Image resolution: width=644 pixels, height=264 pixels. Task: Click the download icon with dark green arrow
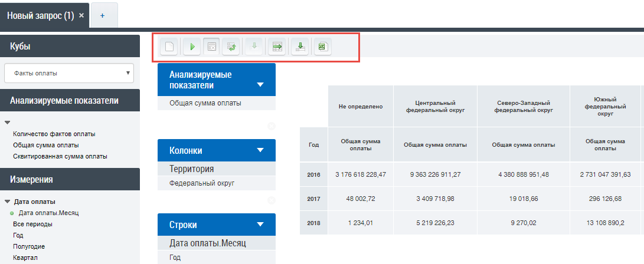tap(300, 47)
